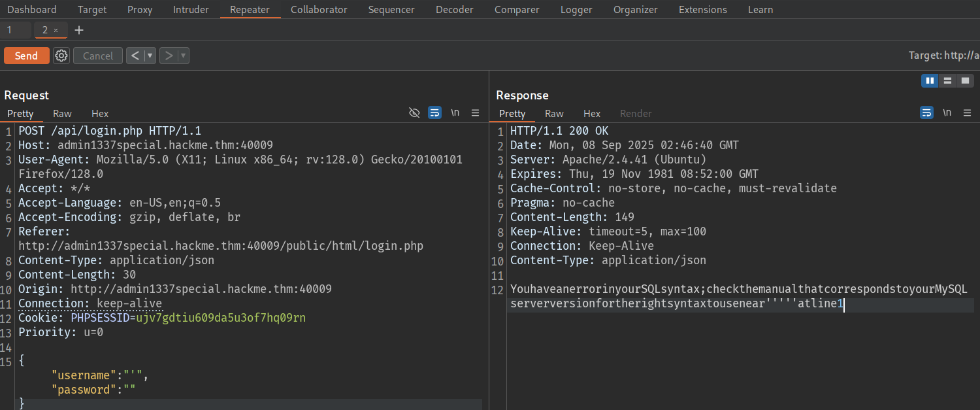
Task: Toggle hidden-items eye icon in Request panel
Action: 414,113
